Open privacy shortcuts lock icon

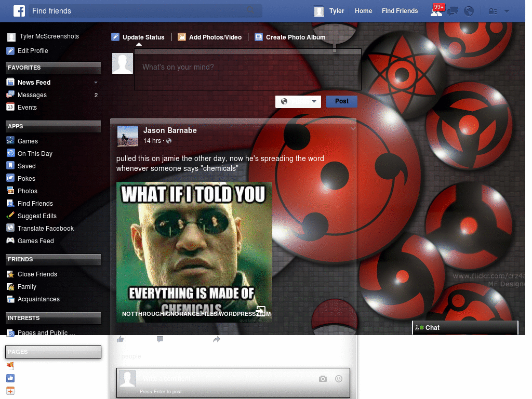tap(493, 11)
